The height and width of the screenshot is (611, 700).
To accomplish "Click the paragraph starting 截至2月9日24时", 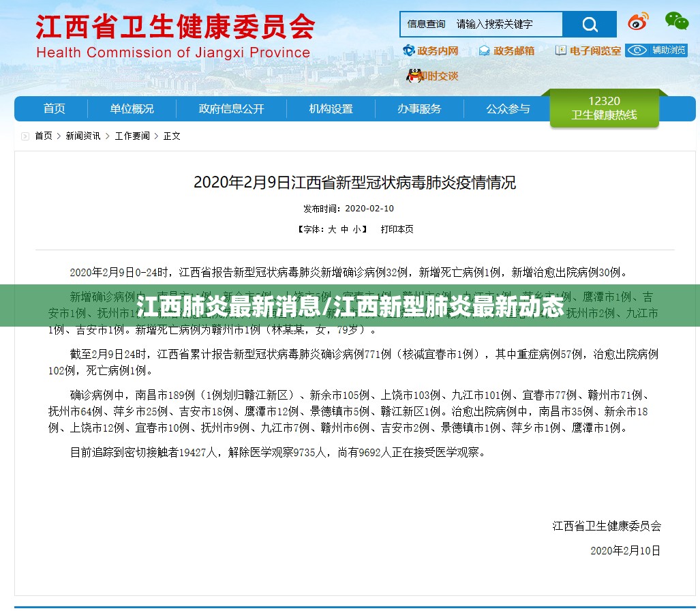I will (353, 362).
